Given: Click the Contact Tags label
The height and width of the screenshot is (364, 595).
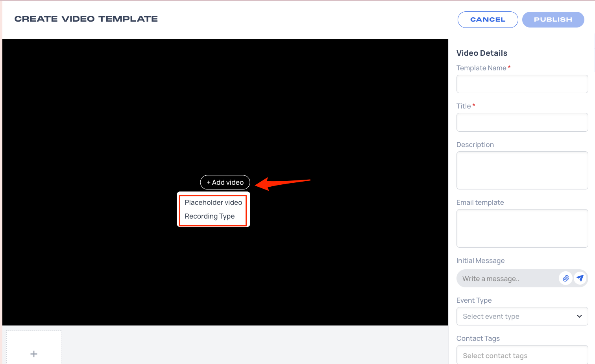Looking at the screenshot, I should pyautogui.click(x=478, y=338).
